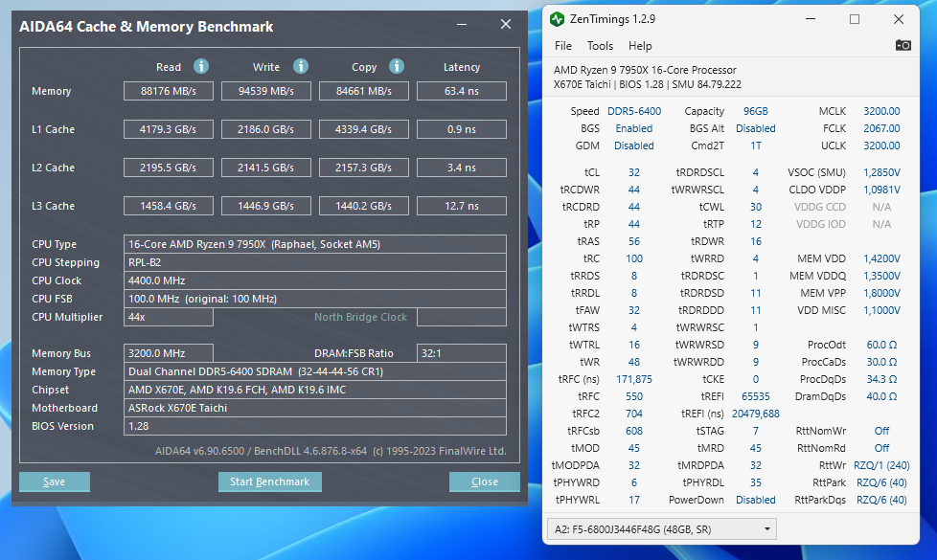Click the Read info icon in AIDA64
This screenshot has height=560, width=937.
201,66
